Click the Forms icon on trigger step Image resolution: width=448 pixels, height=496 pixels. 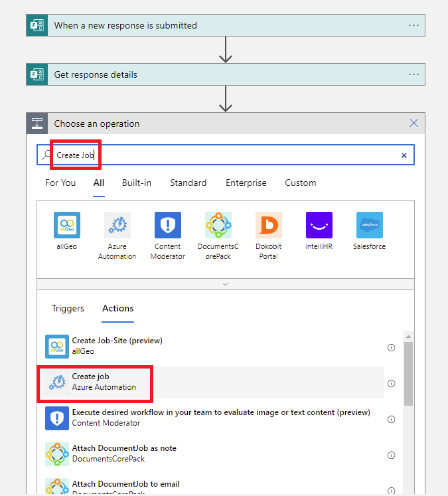click(37, 25)
